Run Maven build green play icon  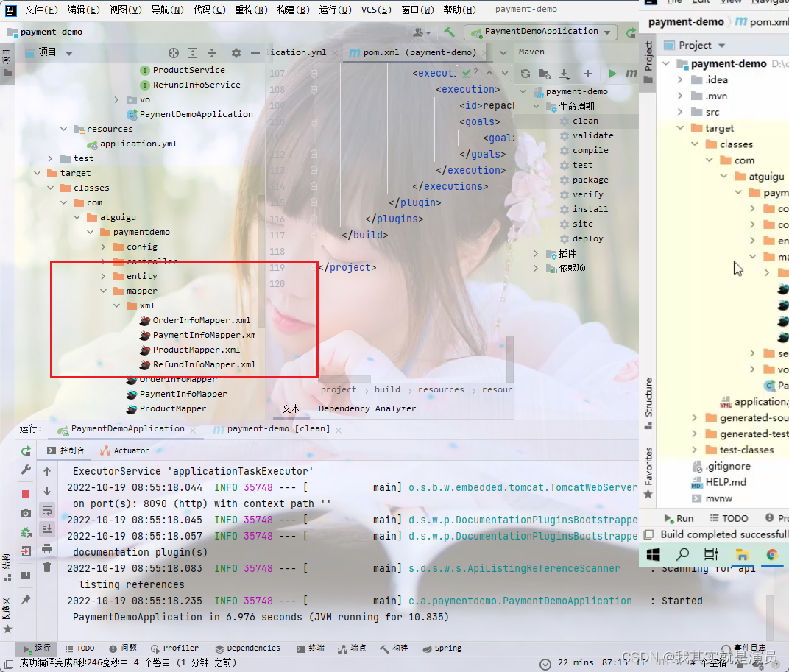[612, 74]
